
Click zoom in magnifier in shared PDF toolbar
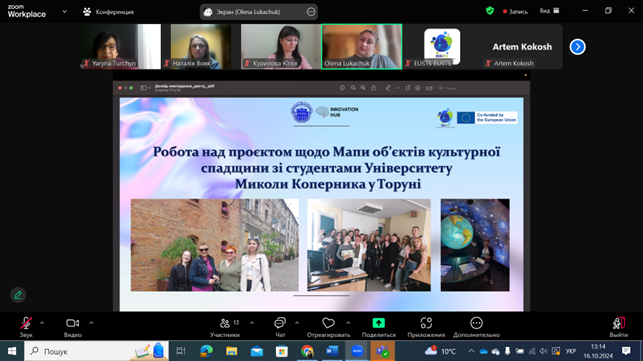click(363, 88)
